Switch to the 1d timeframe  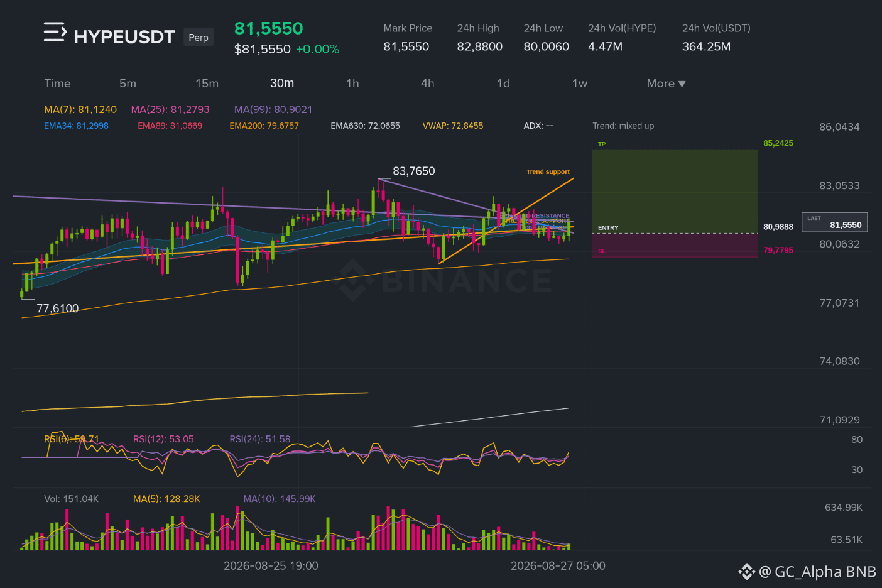point(503,84)
